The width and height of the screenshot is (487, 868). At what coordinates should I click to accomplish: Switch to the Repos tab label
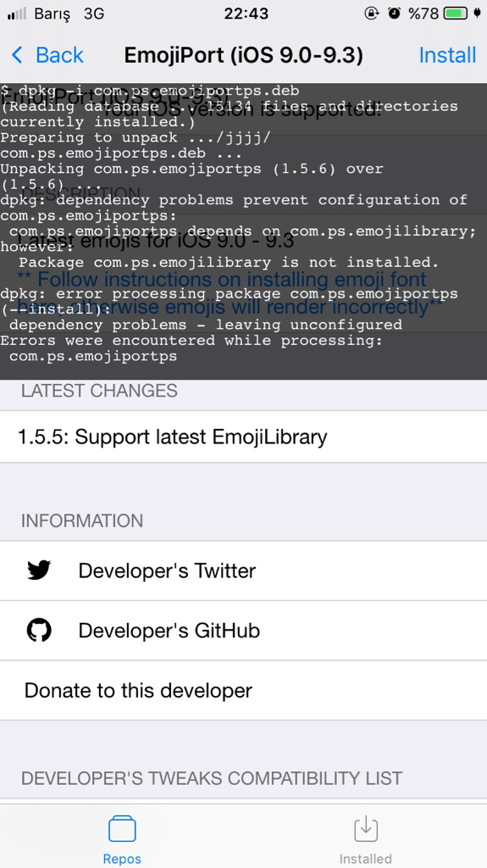tap(122, 859)
